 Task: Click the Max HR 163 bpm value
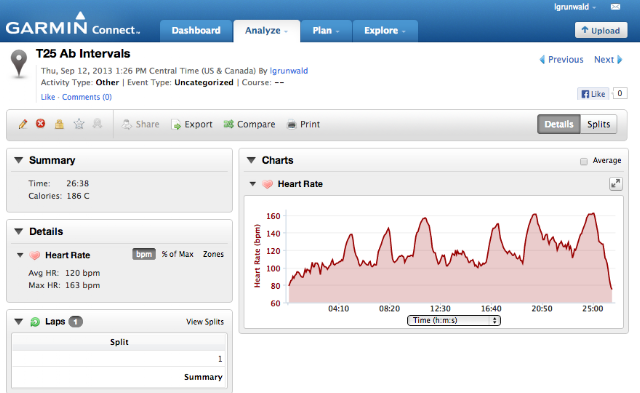pos(82,285)
